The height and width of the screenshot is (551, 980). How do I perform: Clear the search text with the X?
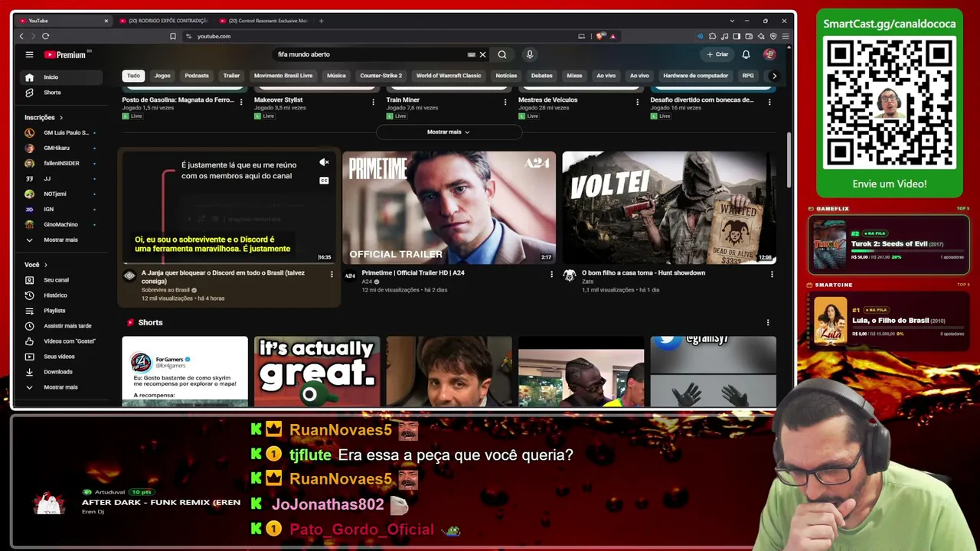click(482, 54)
